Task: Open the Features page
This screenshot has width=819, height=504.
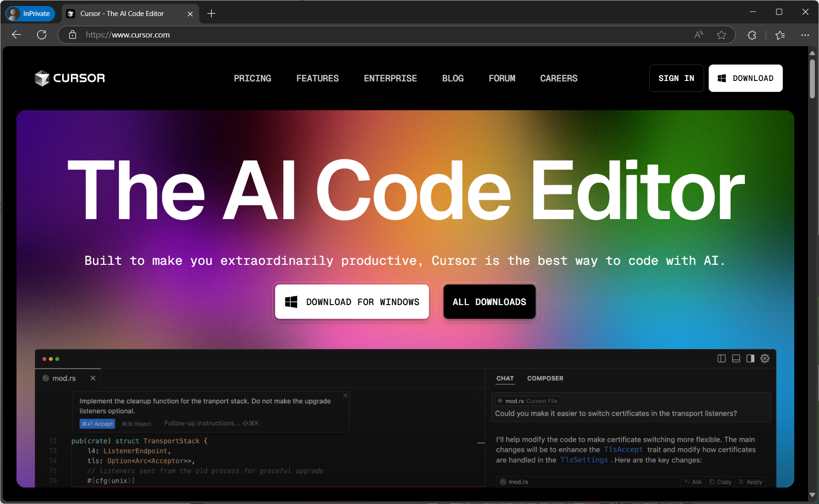Action: pos(318,78)
